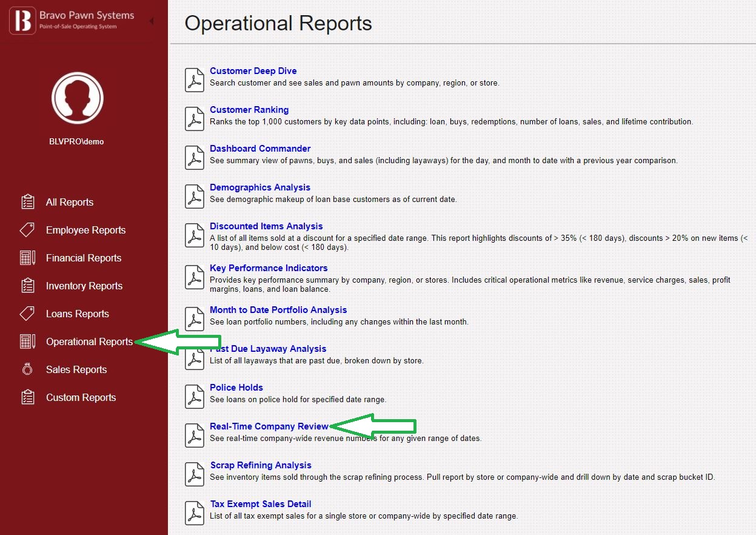Open the Tax Exempt Sales Detail link
This screenshot has width=756, height=535.
261,504
